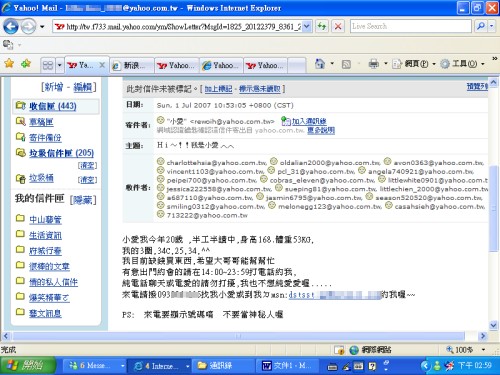Click the 編輯 folder edit link
Screen dimensions: 500x375
[x=83, y=87]
